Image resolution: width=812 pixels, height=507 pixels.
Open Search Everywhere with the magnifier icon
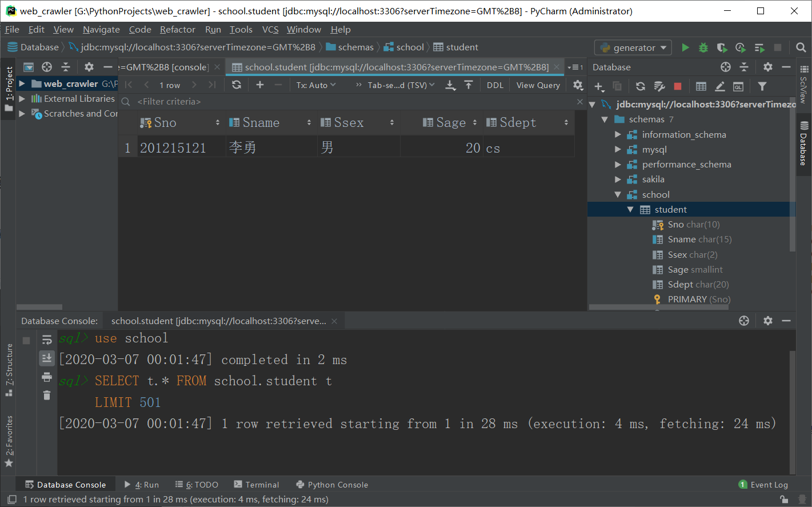[801, 47]
